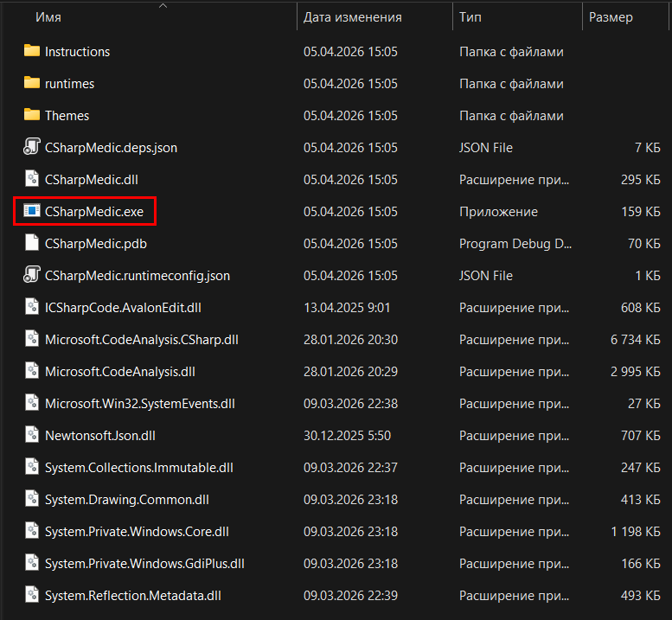Select the System.Collections.Immutable.dll file name
The width and height of the screenshot is (672, 620).
(x=139, y=468)
